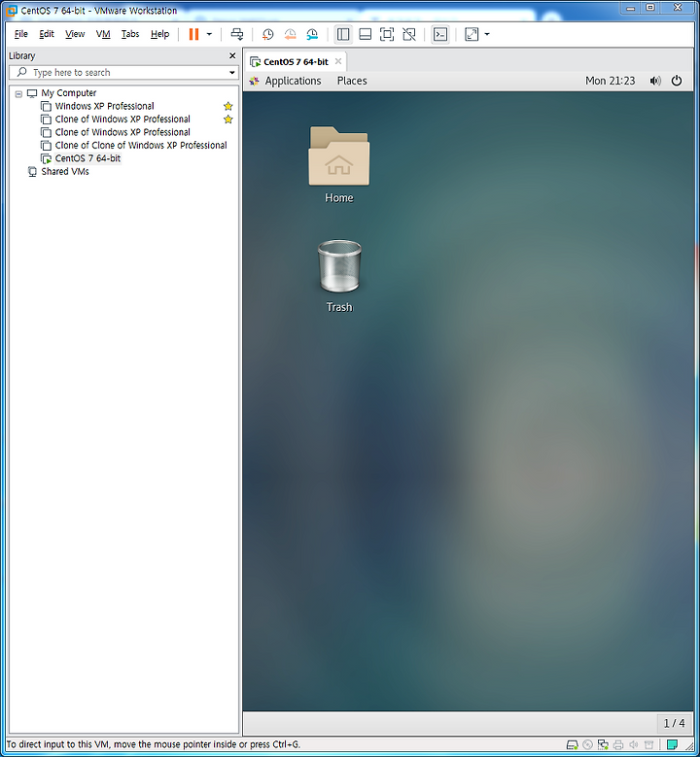The height and width of the screenshot is (757, 700).
Task: Close the CentOS 7 64-bit tab
Action: (x=338, y=61)
